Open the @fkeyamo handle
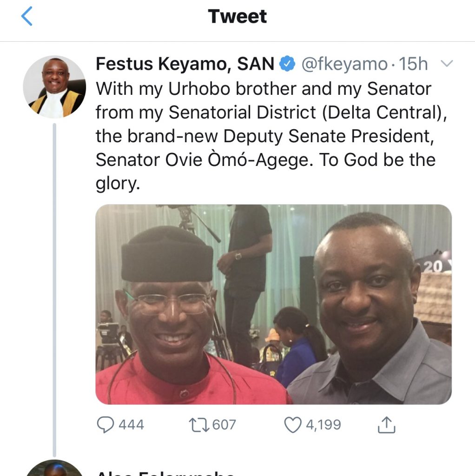The image size is (475, 476). click(x=344, y=64)
